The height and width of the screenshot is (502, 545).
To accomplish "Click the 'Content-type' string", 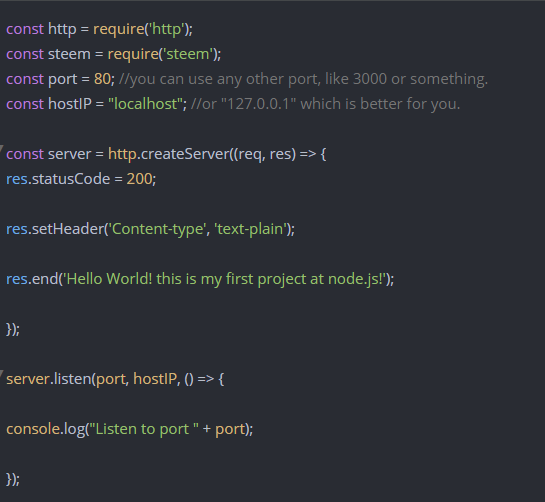I will [157, 229].
